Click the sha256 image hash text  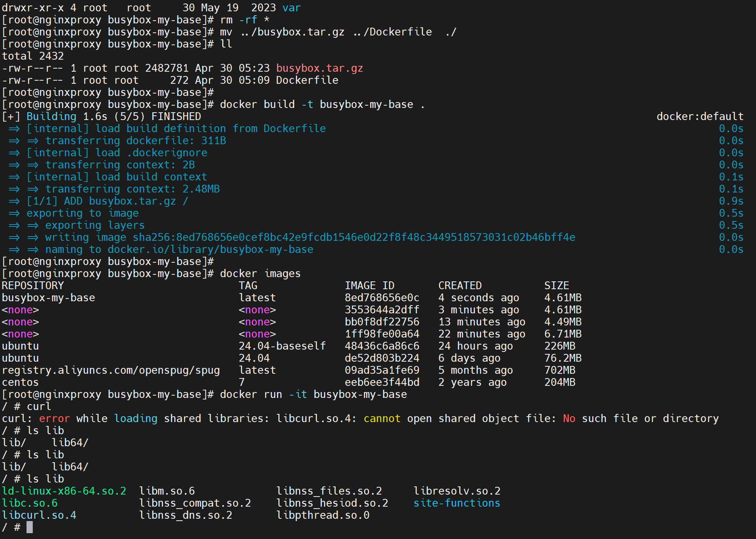[354, 237]
